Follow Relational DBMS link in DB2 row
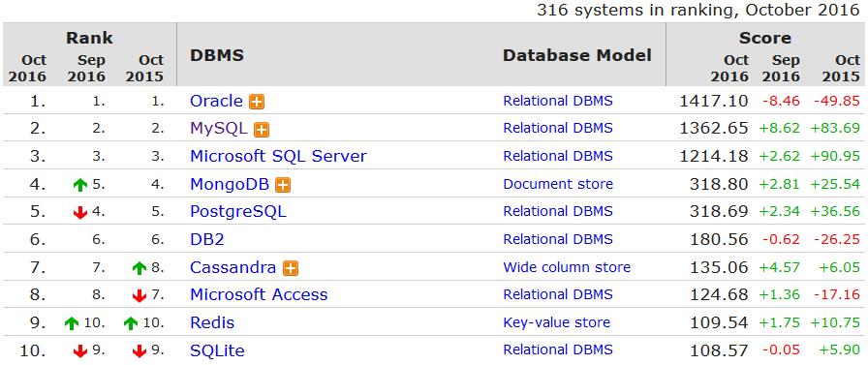This screenshot has width=868, height=365. 558,240
